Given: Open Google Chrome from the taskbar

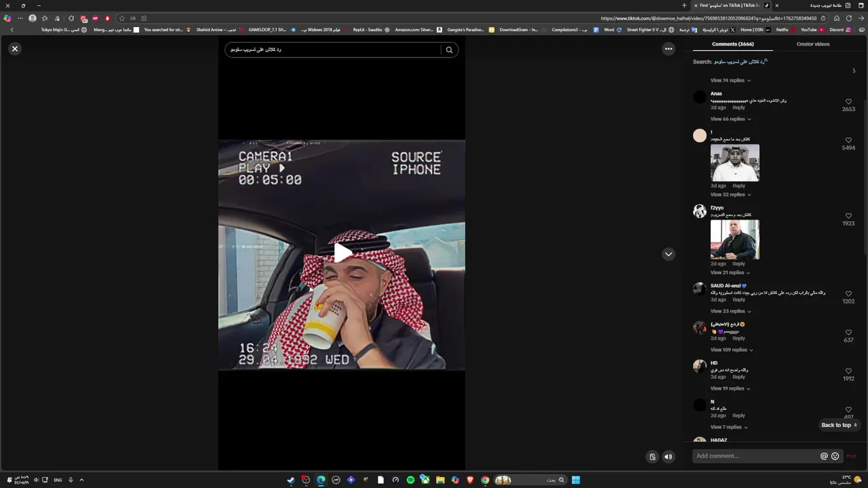Looking at the screenshot, I should click(x=485, y=480).
